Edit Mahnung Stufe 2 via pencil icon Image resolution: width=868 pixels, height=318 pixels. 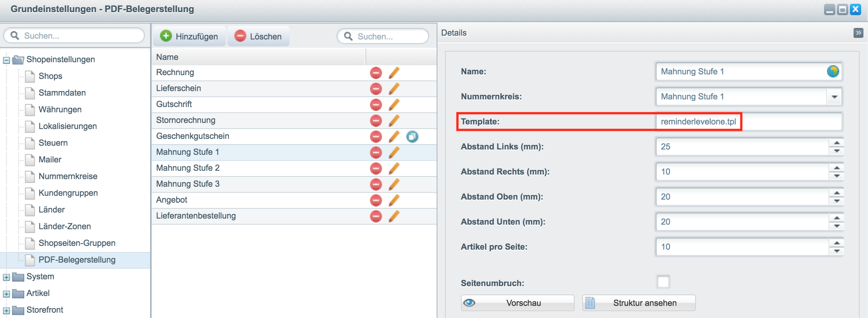coord(394,168)
